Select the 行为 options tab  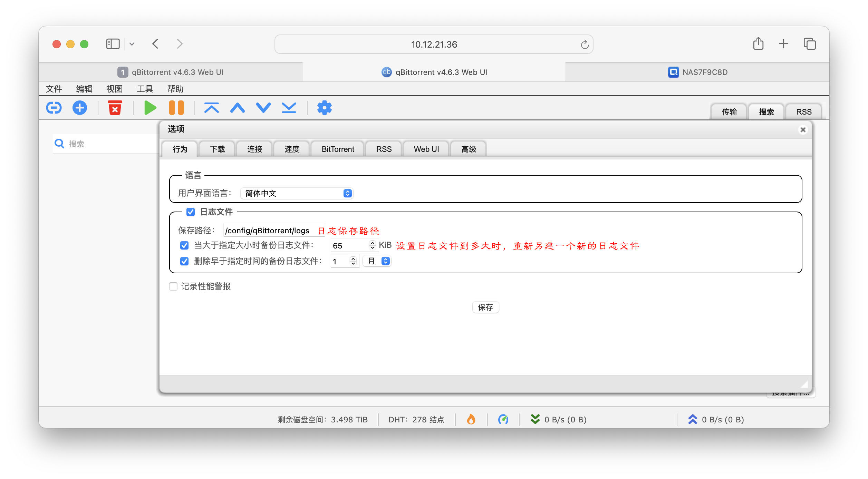coord(180,149)
